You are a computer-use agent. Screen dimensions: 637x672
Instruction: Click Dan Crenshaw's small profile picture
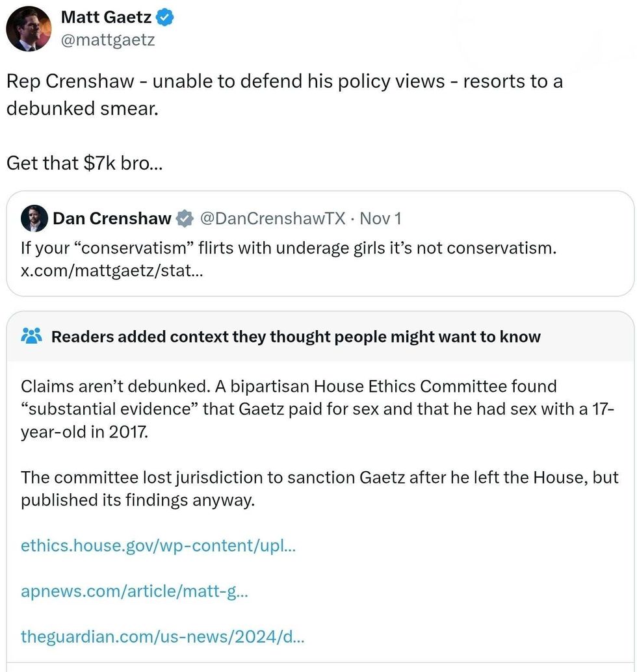coord(34,218)
